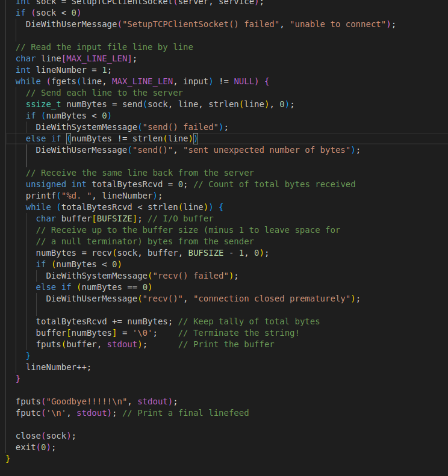
Task: Click the comment 'Receive the same line back from the server'
Action: pyautogui.click(x=140, y=173)
